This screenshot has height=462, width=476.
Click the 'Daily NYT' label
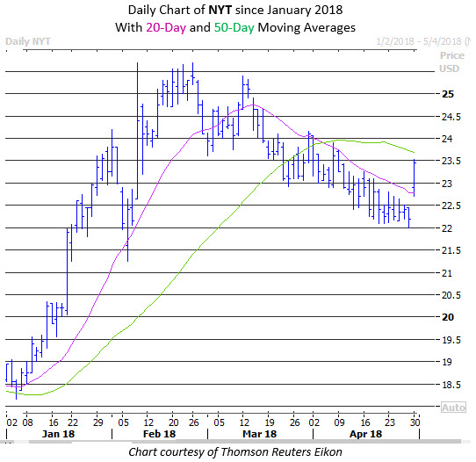tap(28, 41)
